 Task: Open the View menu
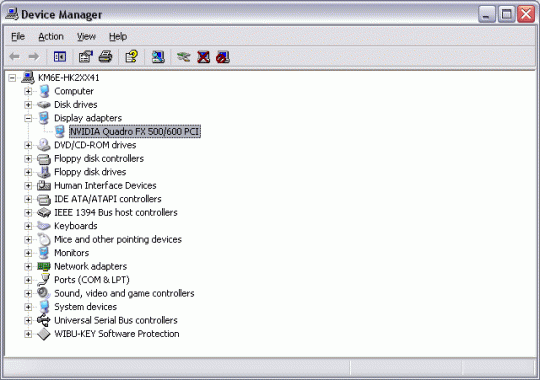pos(86,36)
